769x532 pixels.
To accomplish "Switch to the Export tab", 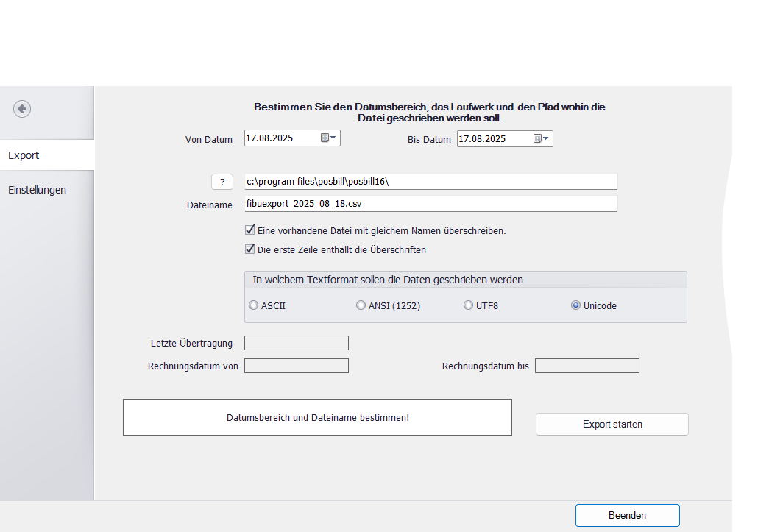I will tap(47, 155).
